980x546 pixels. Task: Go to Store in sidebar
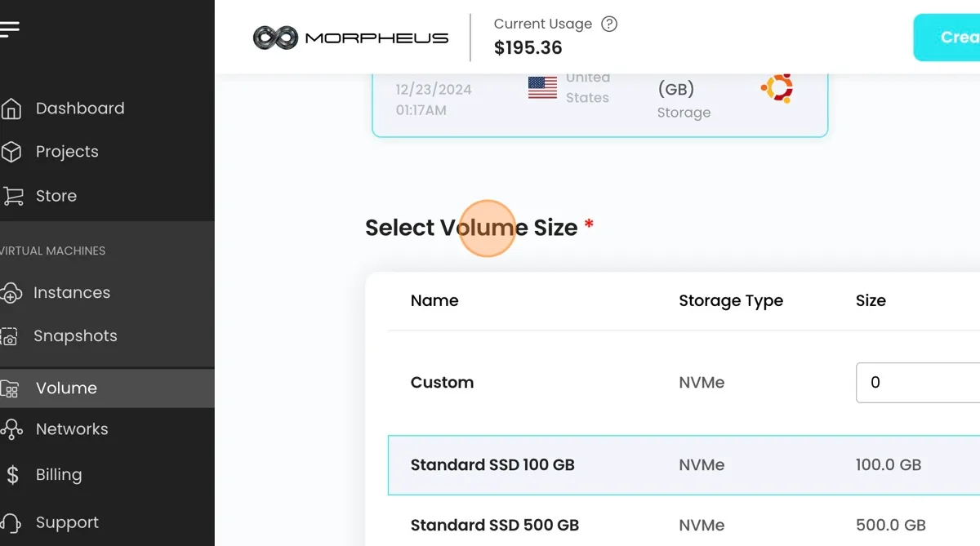click(x=56, y=196)
